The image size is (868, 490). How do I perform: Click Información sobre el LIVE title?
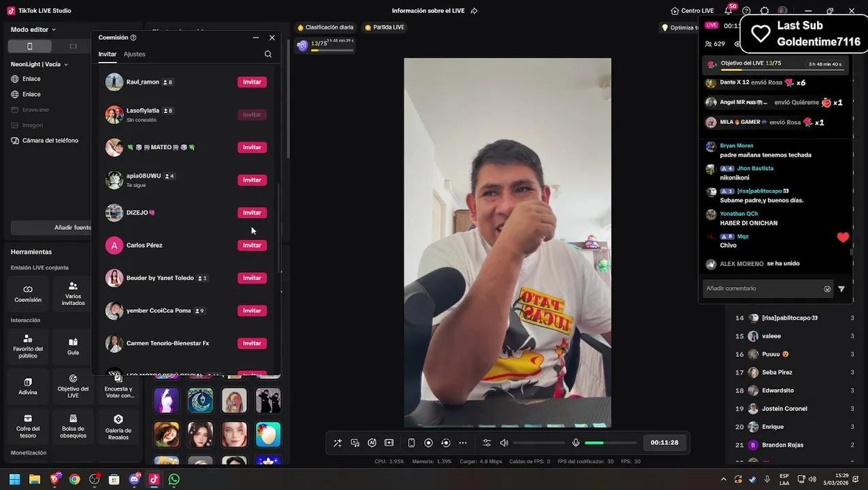click(x=429, y=11)
